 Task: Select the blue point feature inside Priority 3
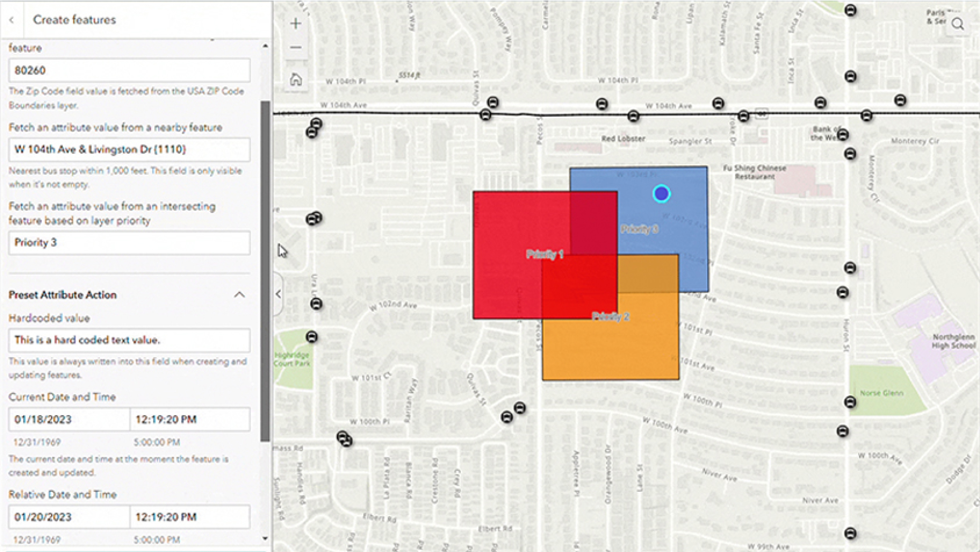[x=662, y=194]
